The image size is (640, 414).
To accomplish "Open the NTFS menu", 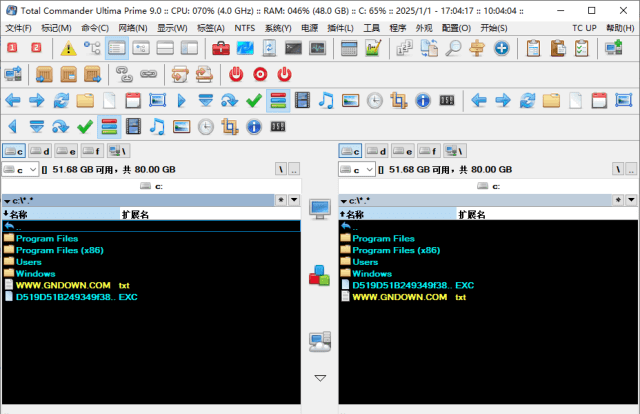I will [244, 28].
